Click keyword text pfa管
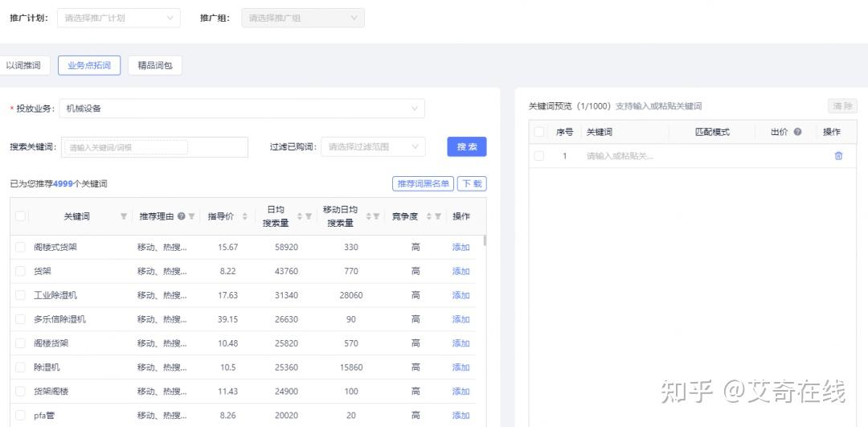Viewport: 868px width, 427px height. click(x=44, y=416)
